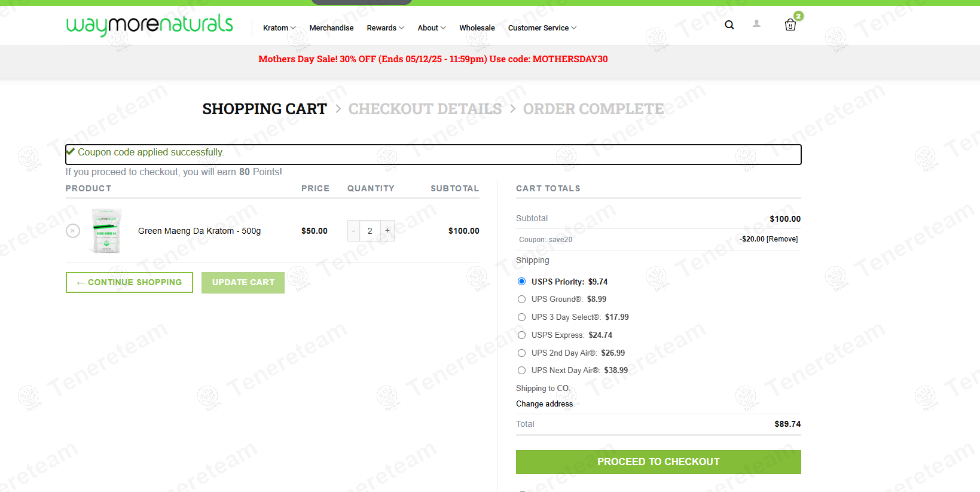Select UPS 3 Day Select shipping
The image size is (980, 492).
521,317
